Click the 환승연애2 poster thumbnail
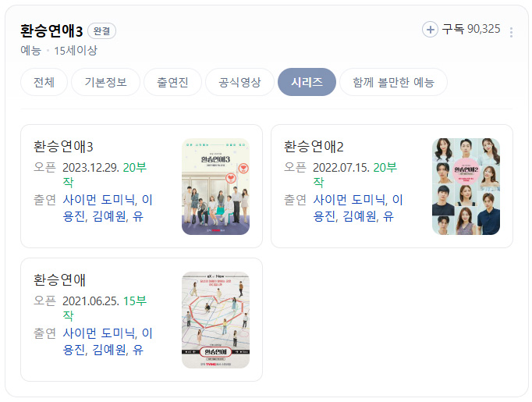The height and width of the screenshot is (402, 532). (466, 187)
